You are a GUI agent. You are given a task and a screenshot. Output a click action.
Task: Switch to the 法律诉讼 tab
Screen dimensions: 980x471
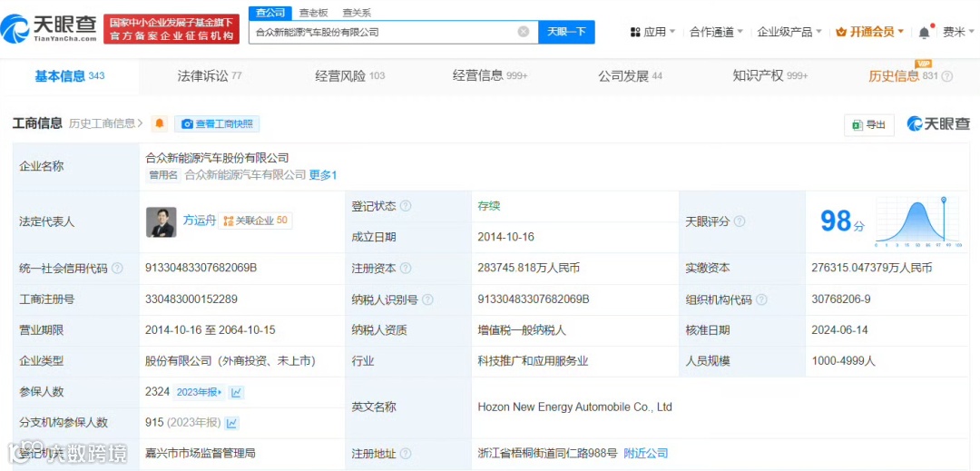tap(210, 77)
